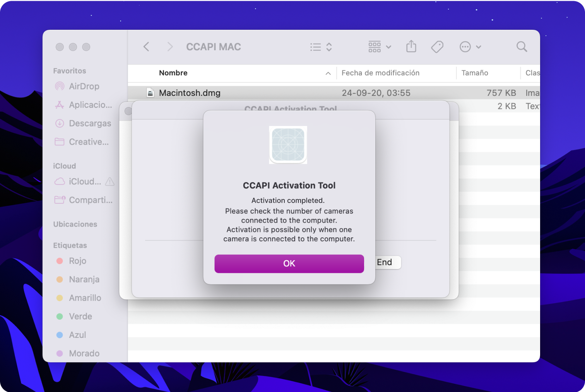585x392 pixels.
Task: Go forward in the Finder window
Action: point(169,47)
